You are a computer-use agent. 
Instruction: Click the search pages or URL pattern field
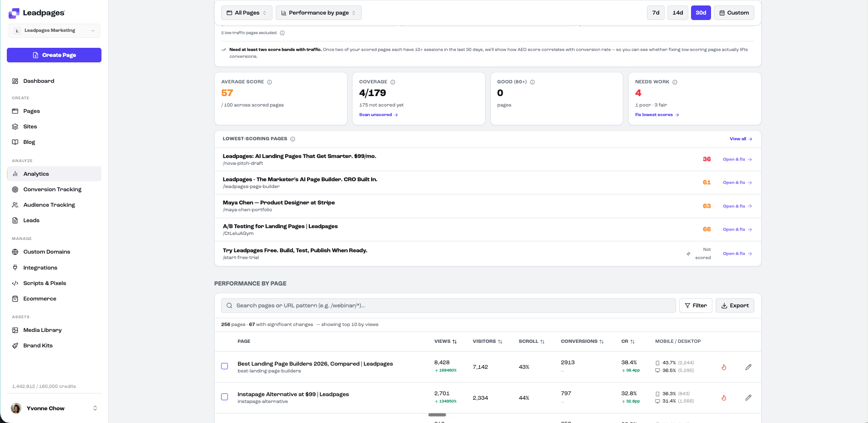tap(448, 306)
